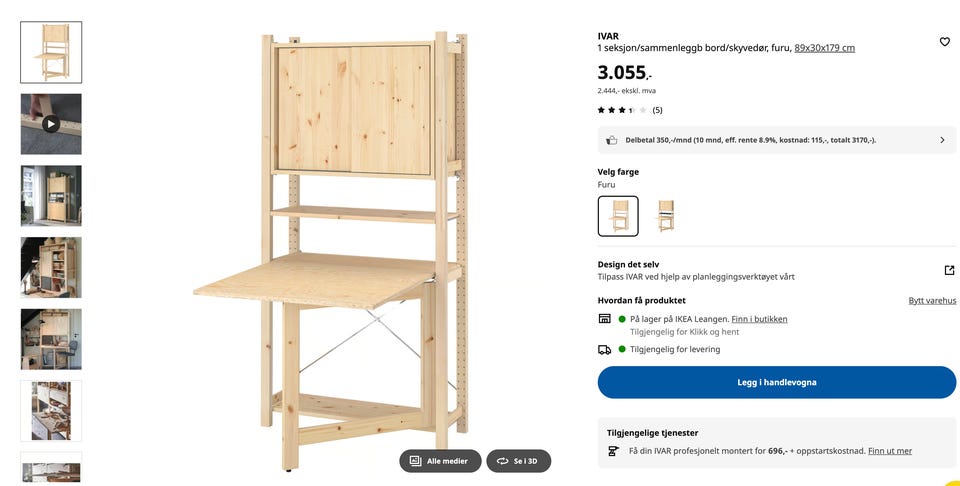This screenshot has width=960, height=486.
Task: Expand the Delbetal payment plan chevron
Action: tap(942, 140)
